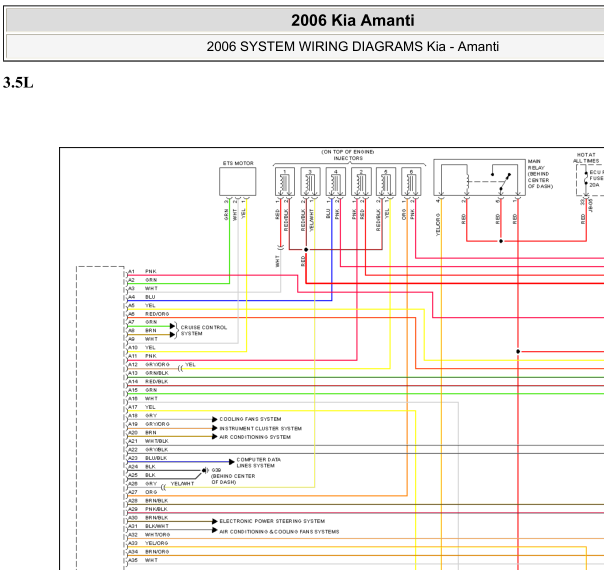Click the vertical 'BLU' wire label under injector 4
This screenshot has width=604, height=570.
coord(328,214)
